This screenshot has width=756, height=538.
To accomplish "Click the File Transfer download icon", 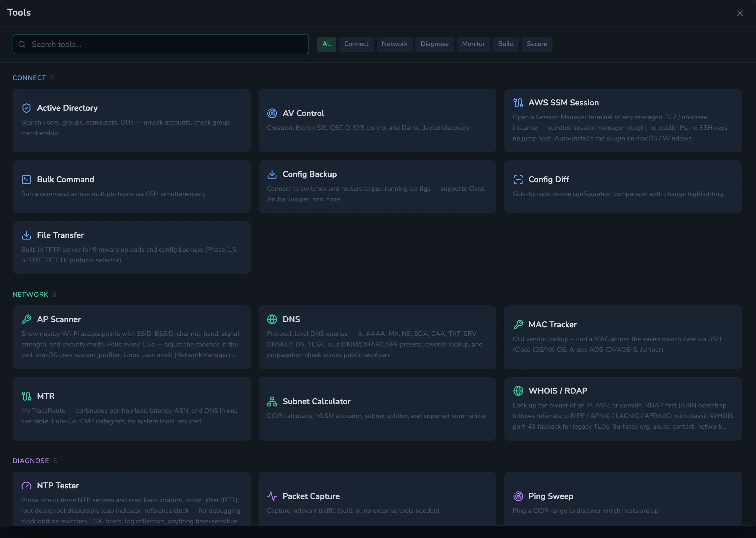I will click(x=26, y=235).
